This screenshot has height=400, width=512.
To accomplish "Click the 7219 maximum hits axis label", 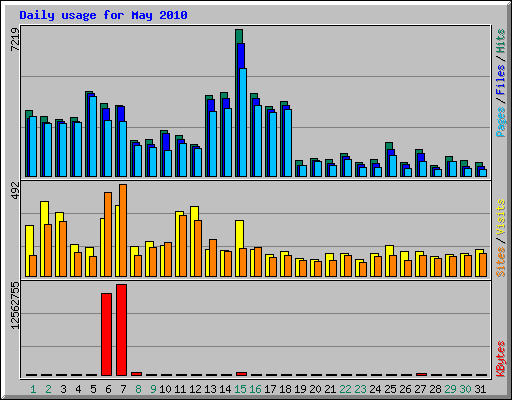I will [15, 40].
